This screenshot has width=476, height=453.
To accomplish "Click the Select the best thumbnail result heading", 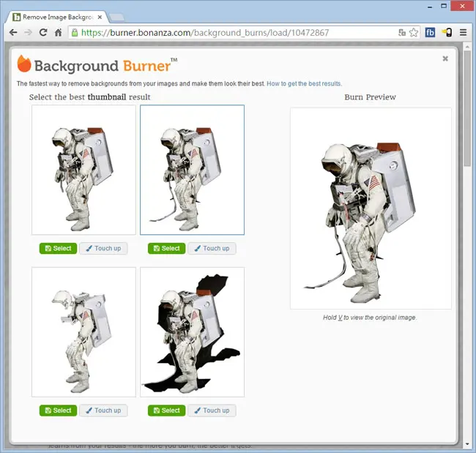I will 89,97.
